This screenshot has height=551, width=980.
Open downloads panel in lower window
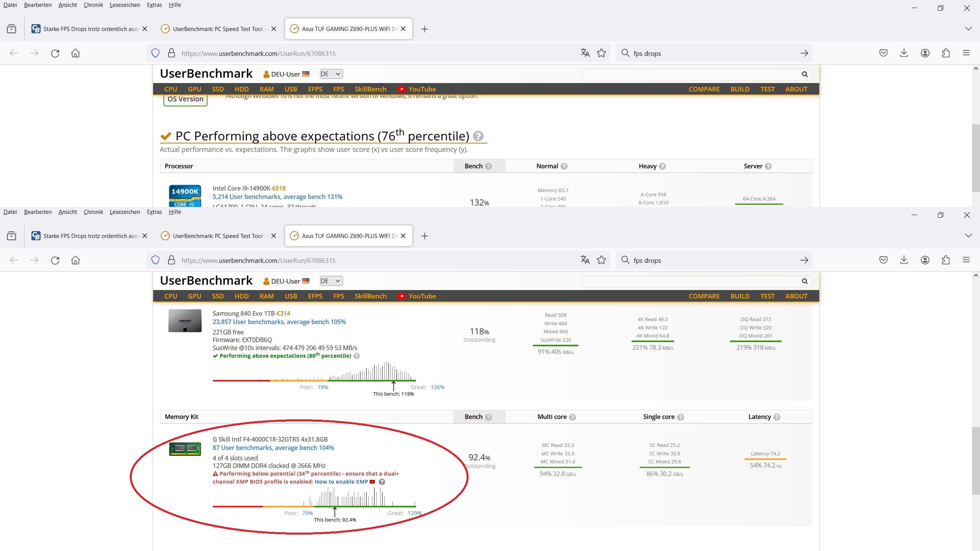coord(904,260)
